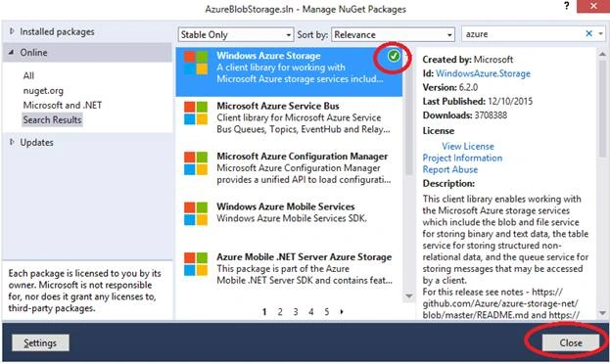Click the Windows Azure Mobile Services logo
Viewport: 610px width, 364px height.
(196, 213)
